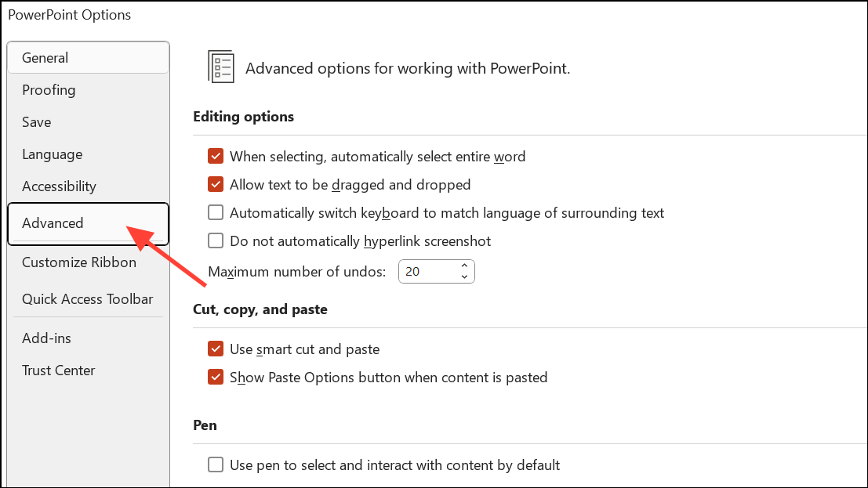868x488 pixels.
Task: Disable text drag and drop checkbox
Action: click(x=216, y=185)
